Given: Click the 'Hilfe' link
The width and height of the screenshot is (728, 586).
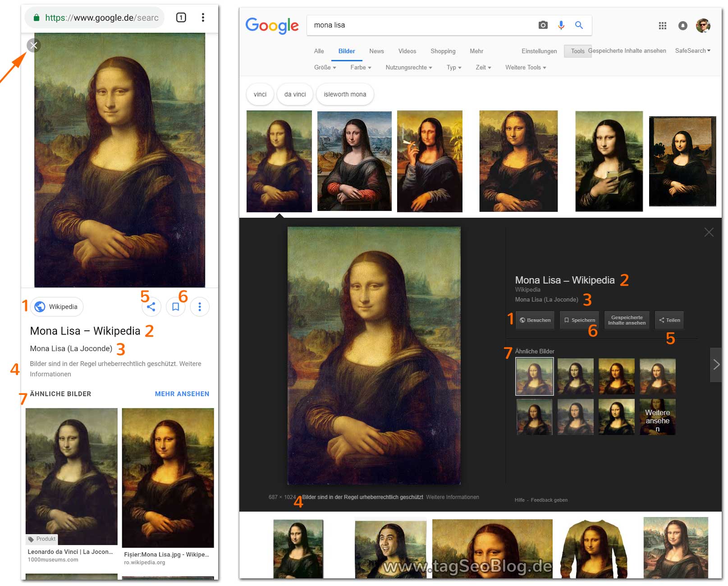Looking at the screenshot, I should (520, 500).
